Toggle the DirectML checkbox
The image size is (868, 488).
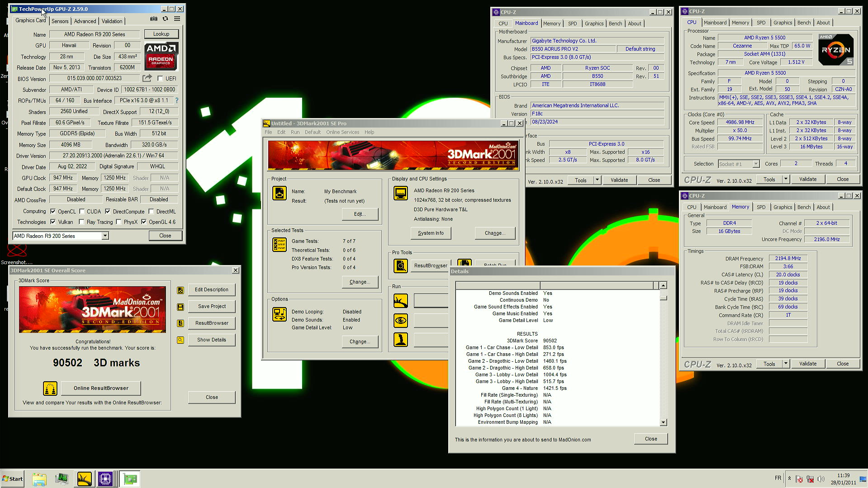pyautogui.click(x=151, y=212)
